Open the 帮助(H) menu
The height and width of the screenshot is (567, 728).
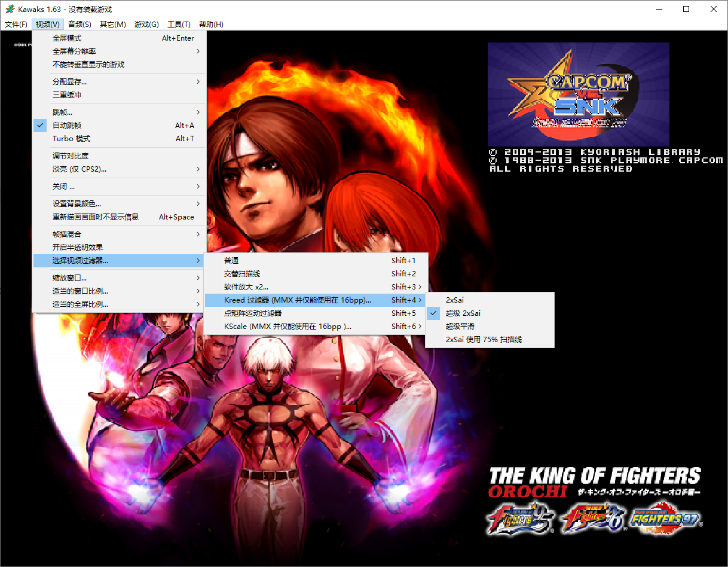211,25
